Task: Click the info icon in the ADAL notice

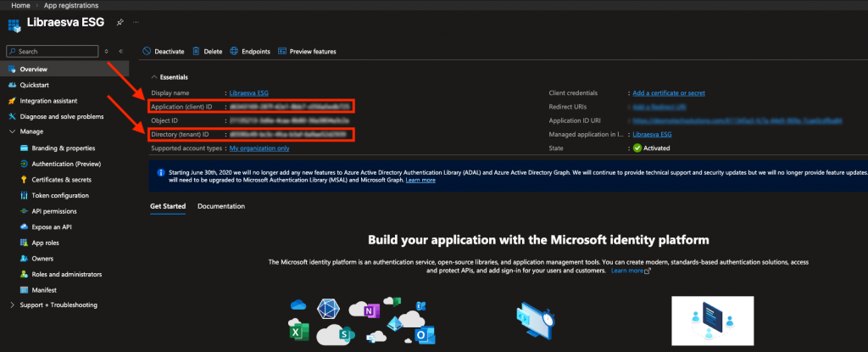Action: tap(160, 172)
